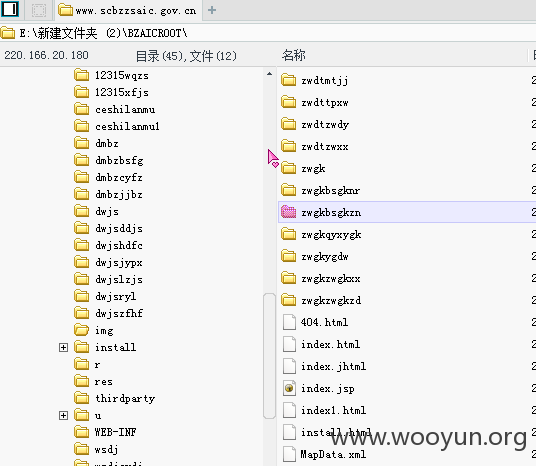Screen dimensions: 536x466
Task: Expand the install folder node
Action: tap(63, 348)
